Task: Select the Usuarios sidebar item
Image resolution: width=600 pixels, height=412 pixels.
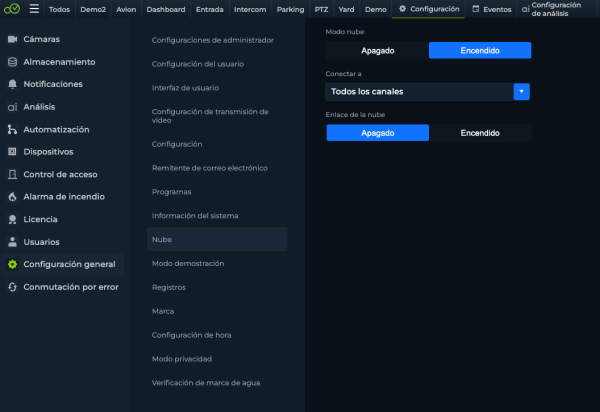Action: (x=62, y=242)
